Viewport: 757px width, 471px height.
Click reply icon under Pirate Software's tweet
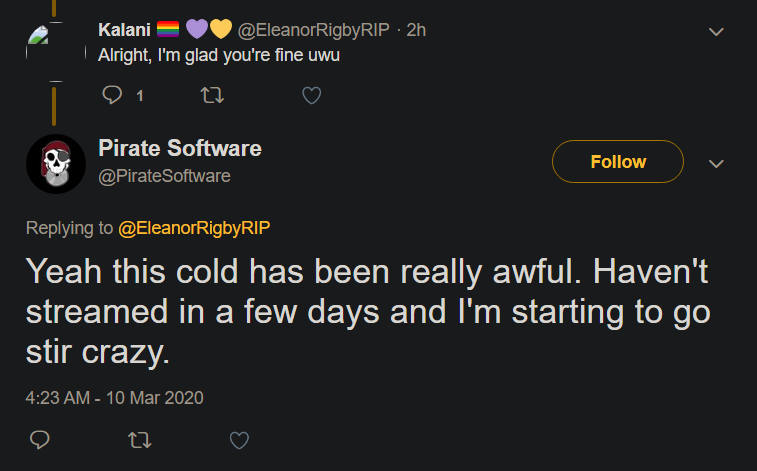(40, 440)
